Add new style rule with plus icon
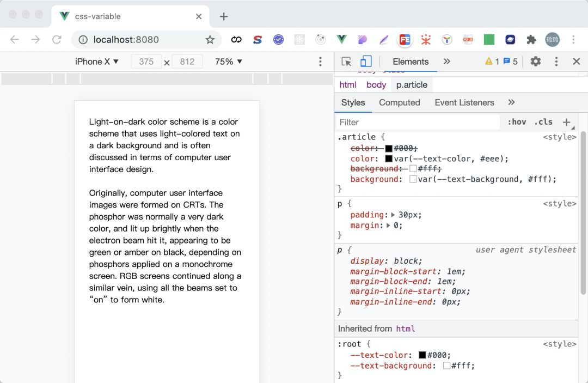588x383 pixels. 567,122
